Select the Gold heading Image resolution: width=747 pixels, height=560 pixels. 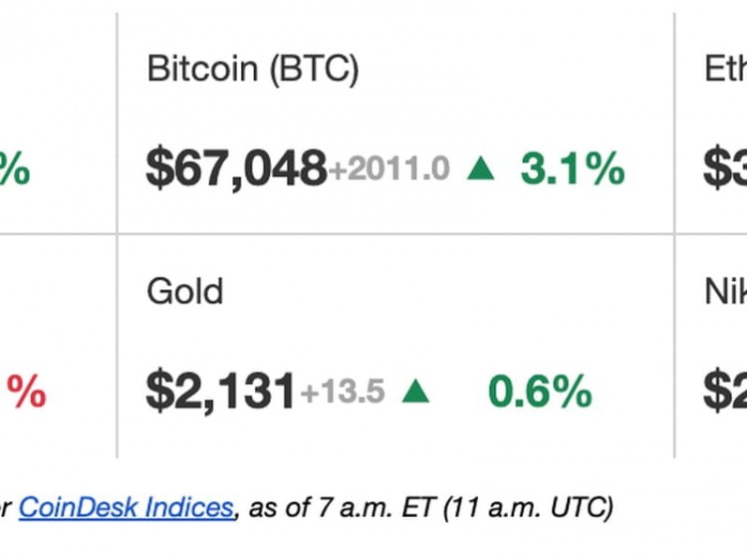pyautogui.click(x=185, y=291)
